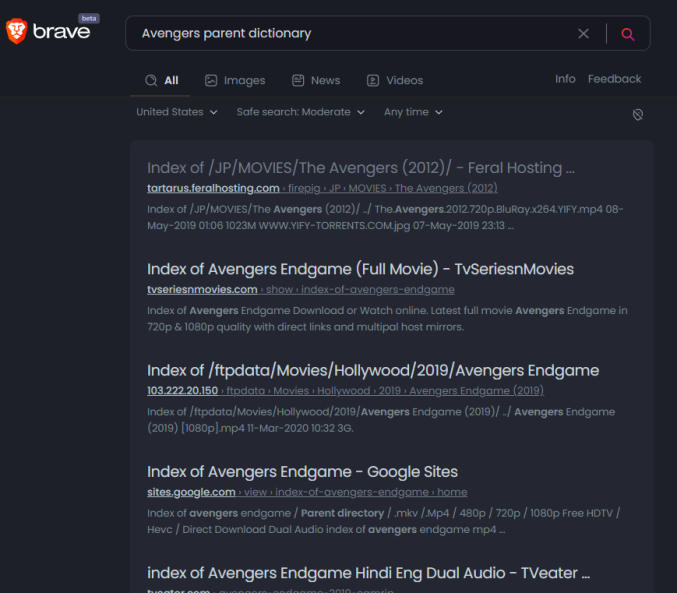Open the Feedback link
This screenshot has width=677, height=593.
pyautogui.click(x=614, y=79)
